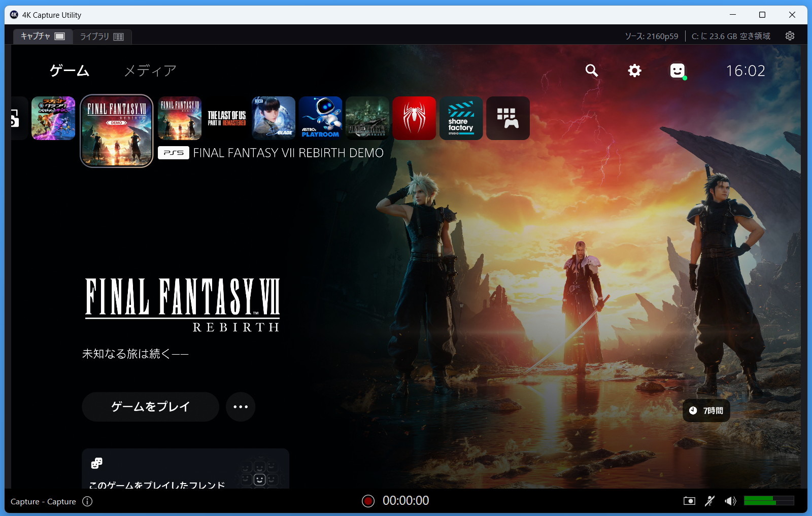Viewport: 812px width, 516px height.
Task: Open 4K Capture Utility settings gear
Action: click(790, 36)
